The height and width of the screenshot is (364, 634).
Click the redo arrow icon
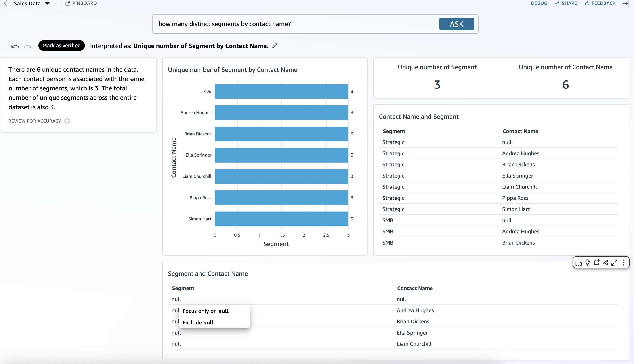tap(28, 46)
